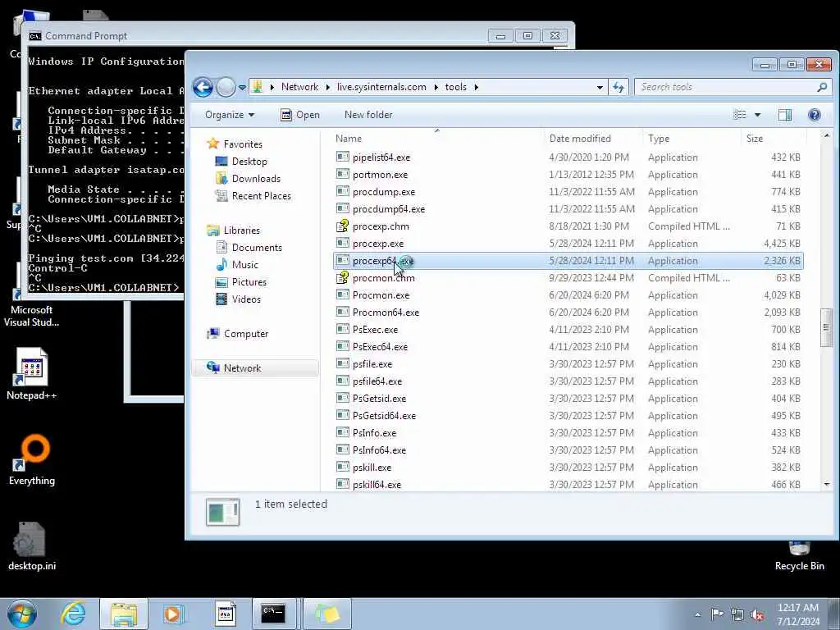Click the Everything desktop shortcut
The width and height of the screenshot is (840, 630).
[x=32, y=459]
